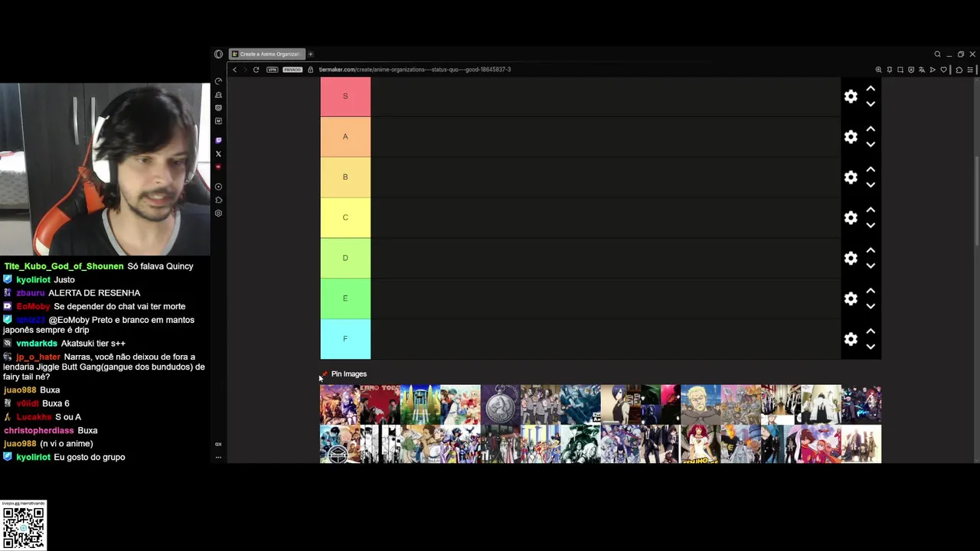Select the orange A tier label
This screenshot has height=551, width=980.
click(x=345, y=137)
